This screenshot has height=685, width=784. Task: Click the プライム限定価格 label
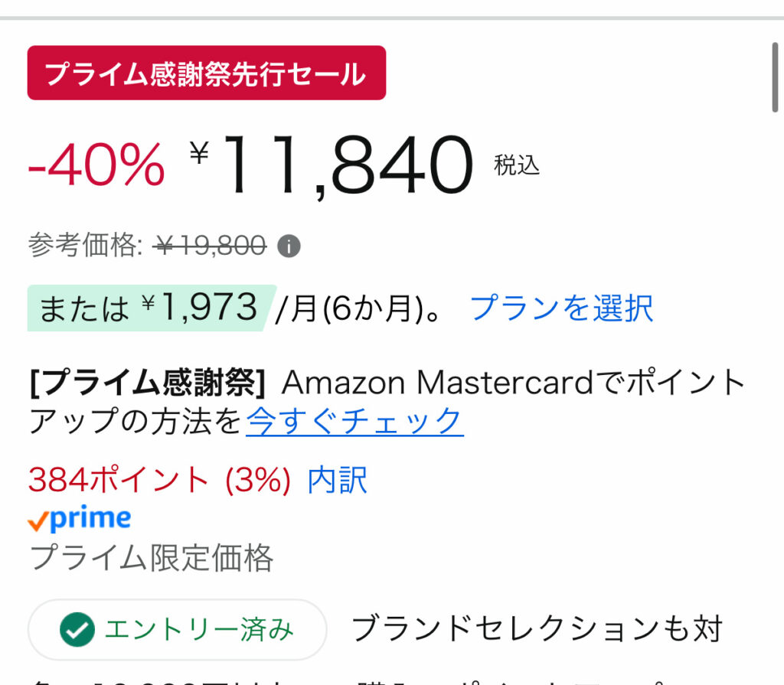(x=151, y=558)
